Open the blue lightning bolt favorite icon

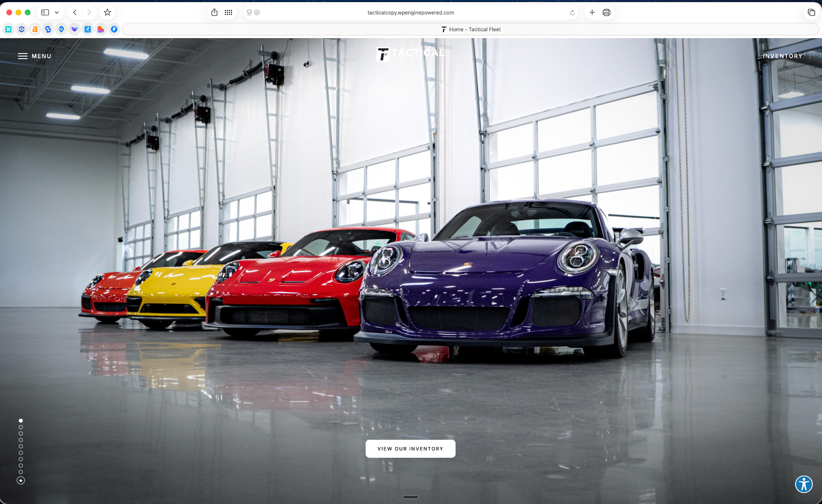point(114,29)
